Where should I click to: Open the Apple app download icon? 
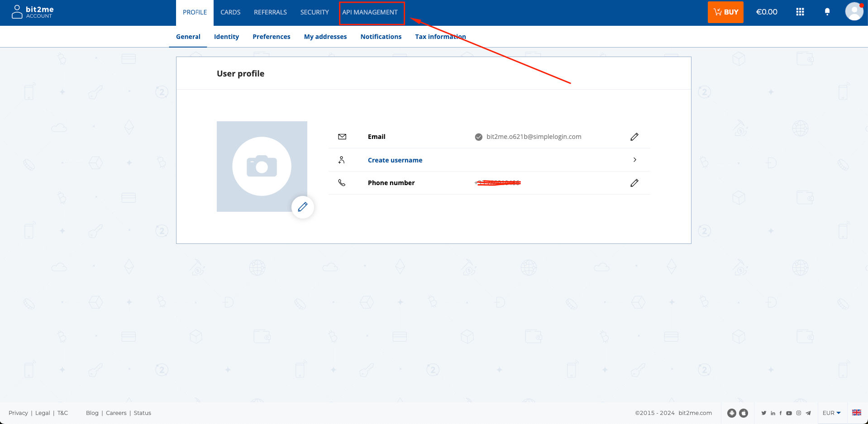pos(744,413)
